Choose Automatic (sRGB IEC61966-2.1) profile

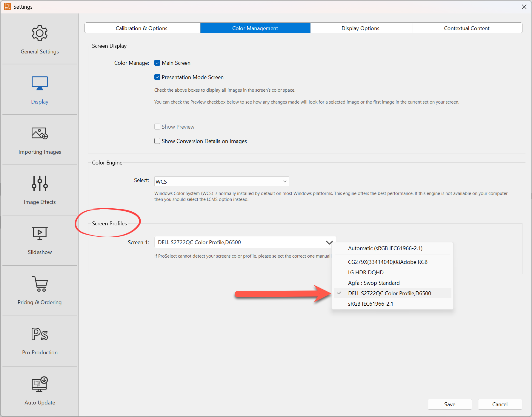click(x=385, y=248)
